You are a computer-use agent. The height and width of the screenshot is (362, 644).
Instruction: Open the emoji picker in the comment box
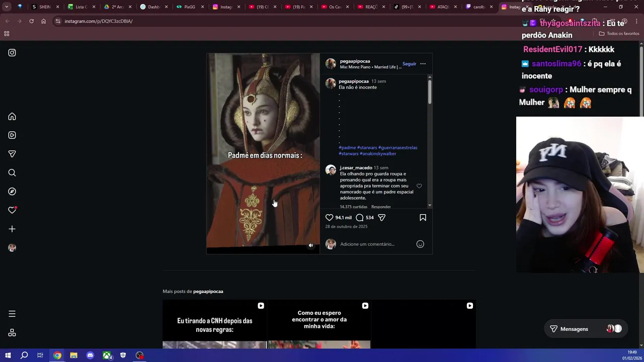tap(420, 244)
